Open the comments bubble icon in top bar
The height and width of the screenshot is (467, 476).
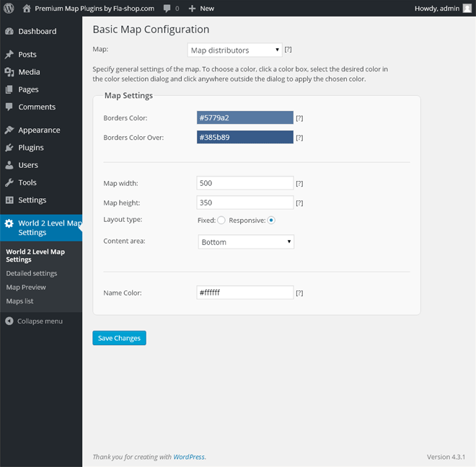(x=167, y=9)
